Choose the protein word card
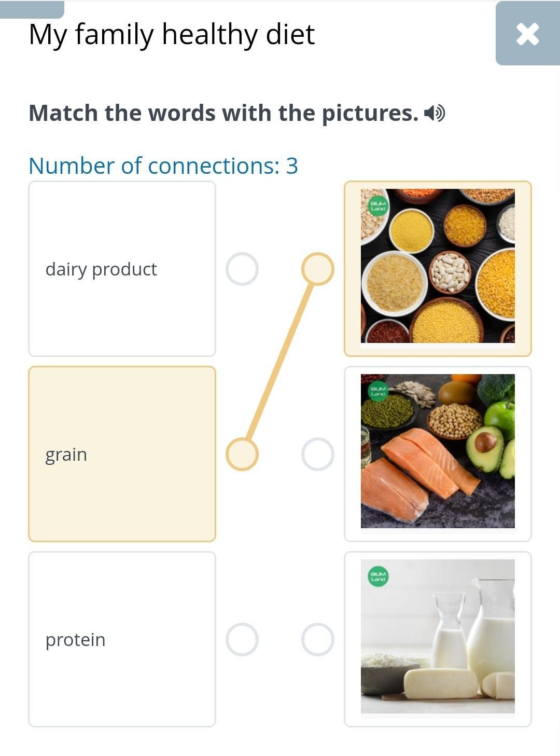This screenshot has height=756, width=560. coord(122,639)
